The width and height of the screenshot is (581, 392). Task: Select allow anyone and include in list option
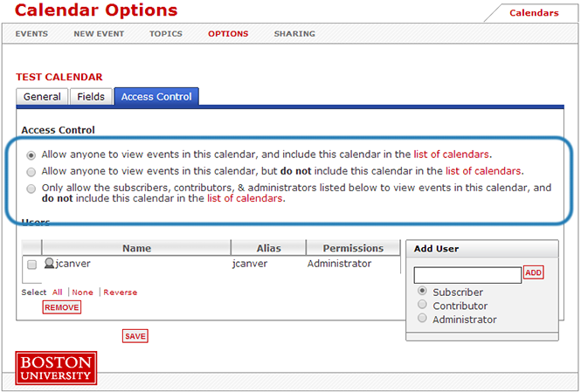click(32, 155)
